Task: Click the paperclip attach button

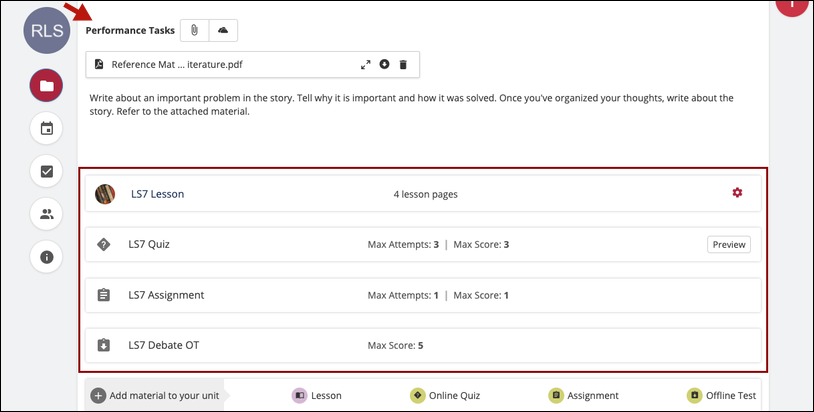Action: [x=194, y=31]
